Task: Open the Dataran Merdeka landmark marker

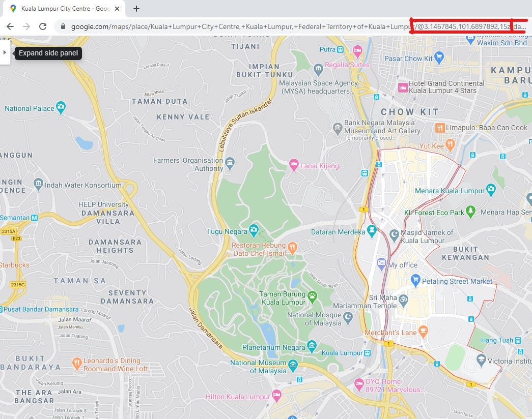Action: tap(372, 231)
